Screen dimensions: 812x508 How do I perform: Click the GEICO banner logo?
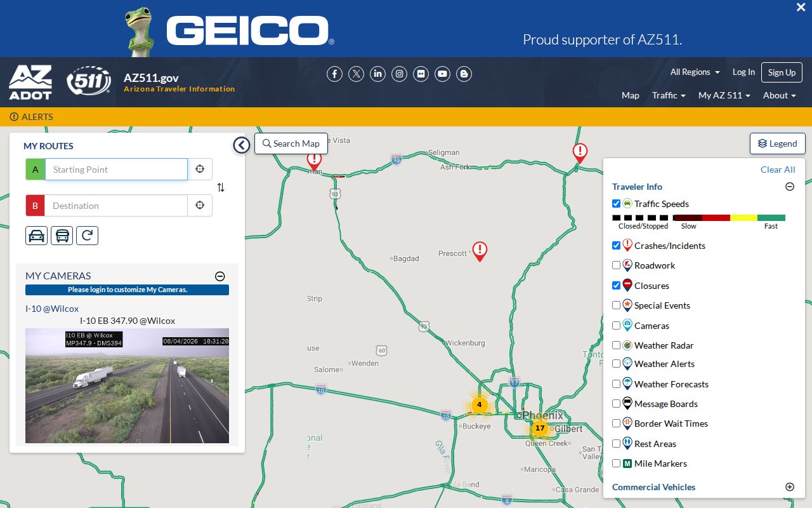(250, 31)
